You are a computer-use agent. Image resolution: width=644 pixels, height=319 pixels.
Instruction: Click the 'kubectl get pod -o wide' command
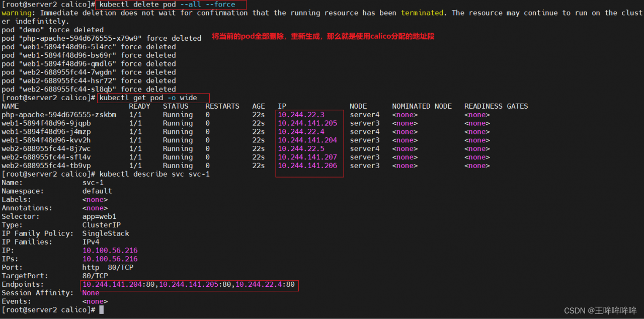point(148,98)
